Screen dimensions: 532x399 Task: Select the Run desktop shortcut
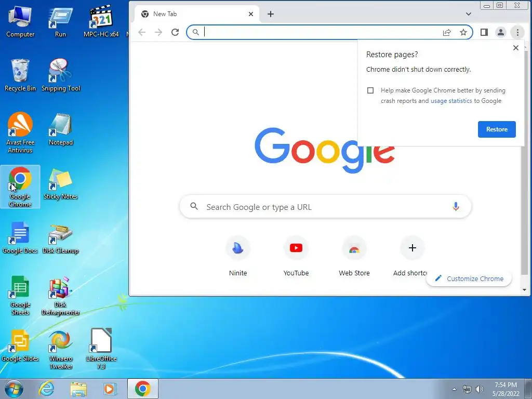point(60,21)
